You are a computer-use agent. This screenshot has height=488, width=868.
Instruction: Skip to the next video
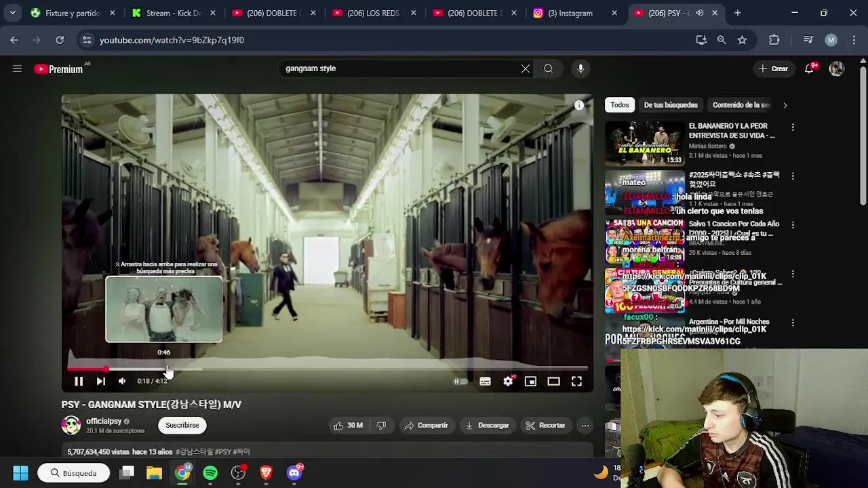click(x=100, y=382)
